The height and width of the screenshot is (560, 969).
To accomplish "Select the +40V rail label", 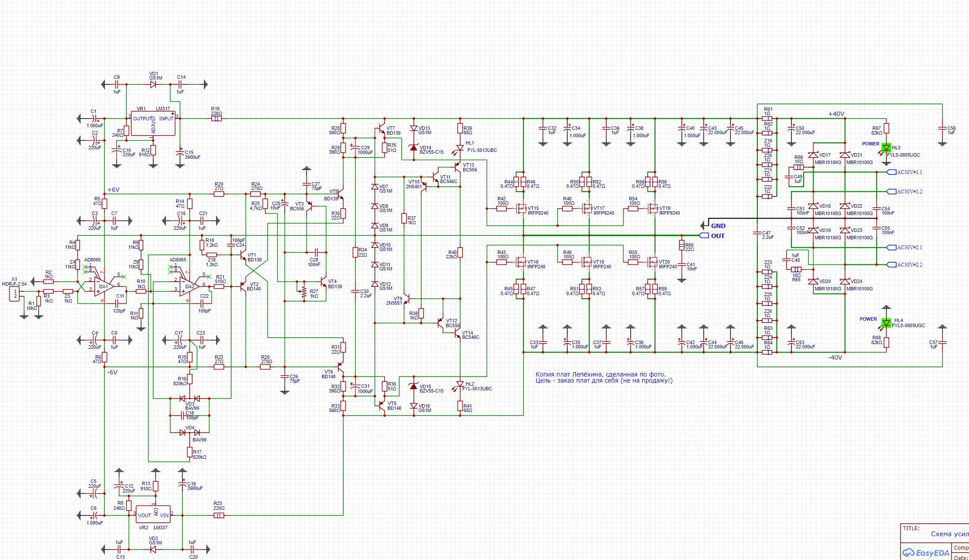I will coord(836,114).
